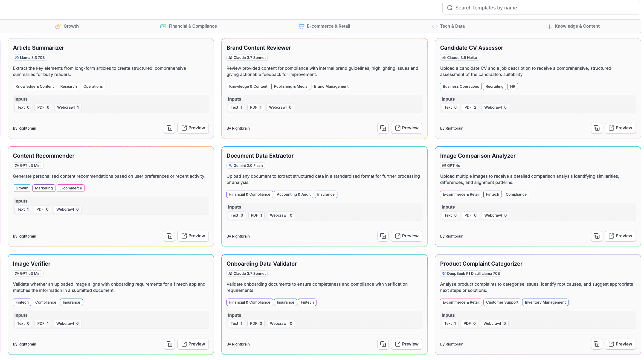Viewport: 644px width, 360px height.
Task: Click the "Article Summarizer" card title
Action: tap(38, 48)
